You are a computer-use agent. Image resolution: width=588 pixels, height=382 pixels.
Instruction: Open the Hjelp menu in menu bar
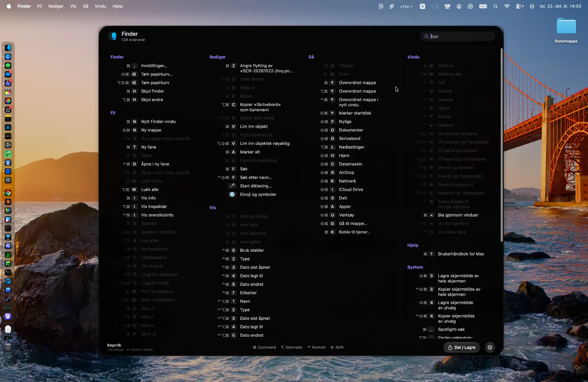[x=118, y=6]
